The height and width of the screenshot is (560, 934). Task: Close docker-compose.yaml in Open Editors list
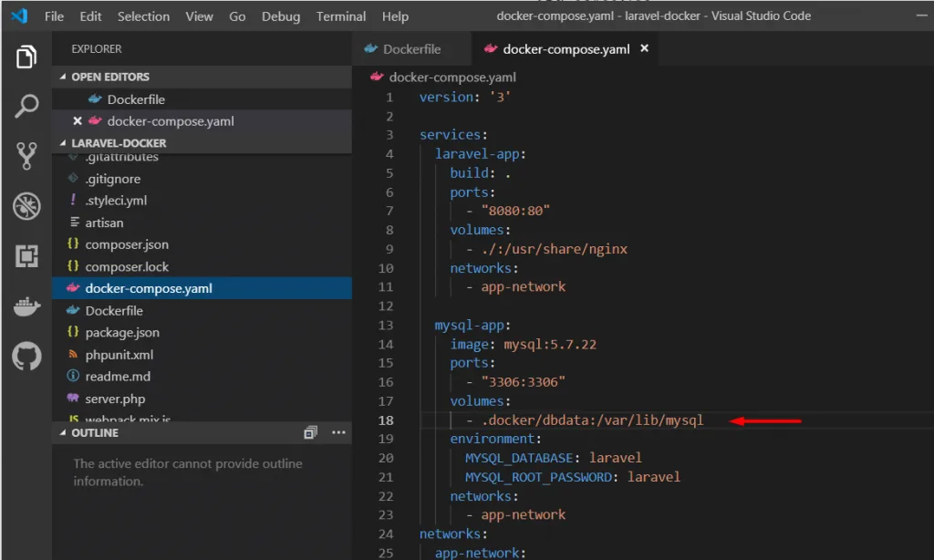click(x=77, y=121)
